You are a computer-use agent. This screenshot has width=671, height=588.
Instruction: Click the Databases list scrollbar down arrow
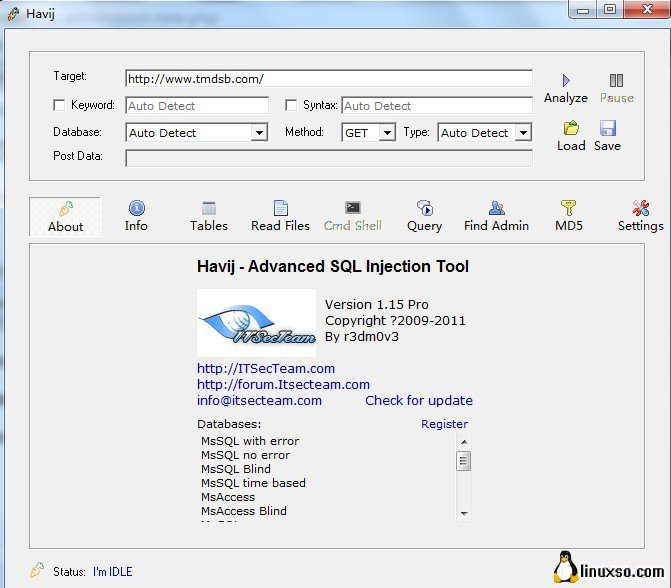(464, 513)
